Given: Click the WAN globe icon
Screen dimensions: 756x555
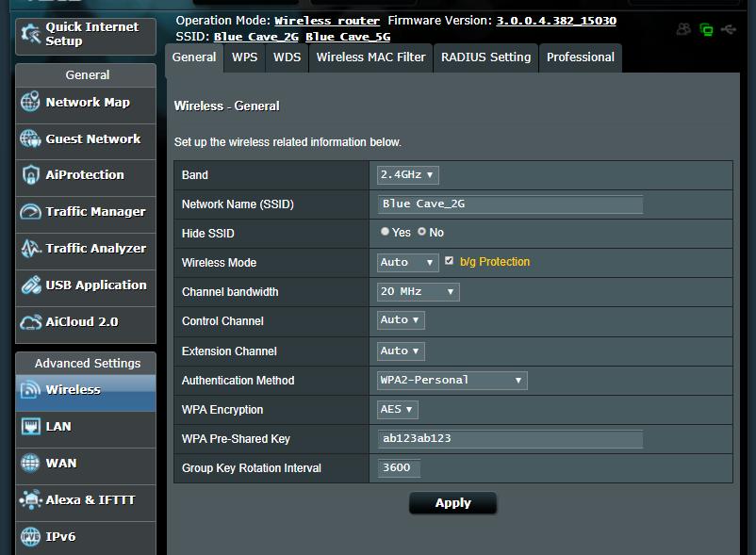Looking at the screenshot, I should coord(30,463).
